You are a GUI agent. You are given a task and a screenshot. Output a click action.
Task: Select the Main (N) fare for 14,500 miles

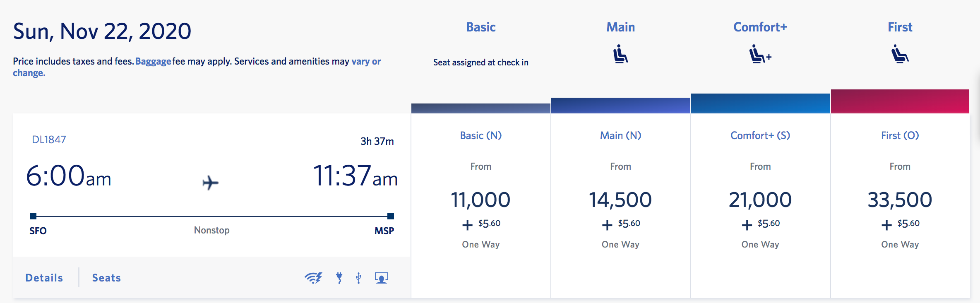tap(620, 200)
